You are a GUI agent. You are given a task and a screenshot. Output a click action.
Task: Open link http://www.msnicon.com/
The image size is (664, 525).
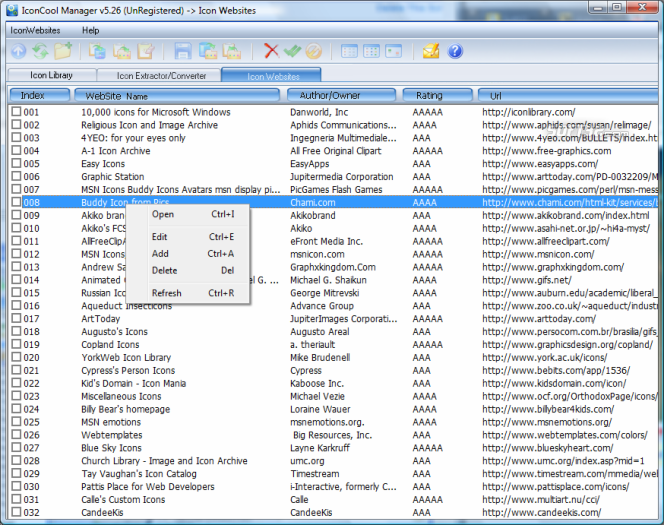pyautogui.click(x=538, y=254)
